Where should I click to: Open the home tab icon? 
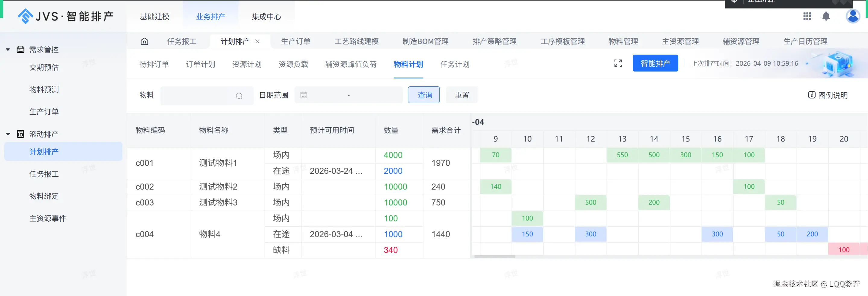(144, 41)
